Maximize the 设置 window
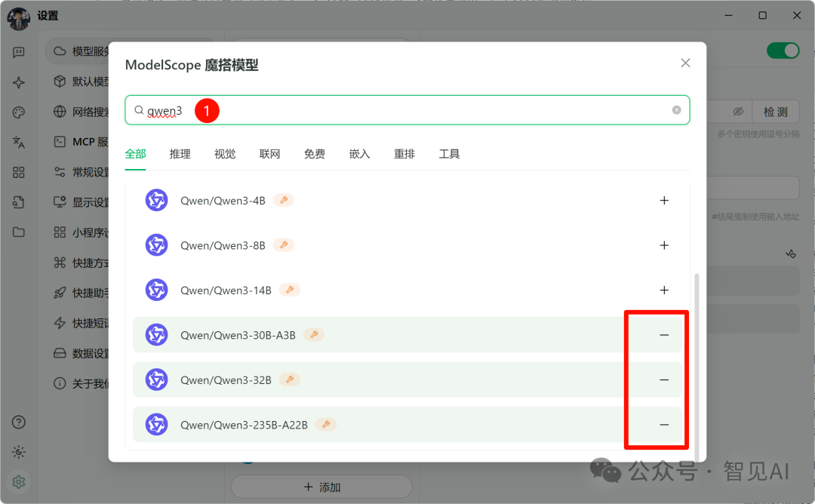The image size is (815, 504). click(762, 16)
